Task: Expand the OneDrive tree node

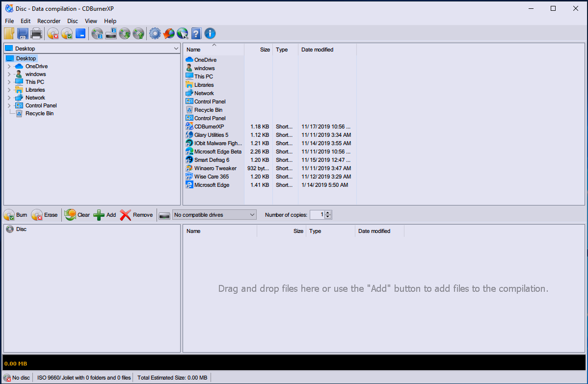Action: (9, 66)
